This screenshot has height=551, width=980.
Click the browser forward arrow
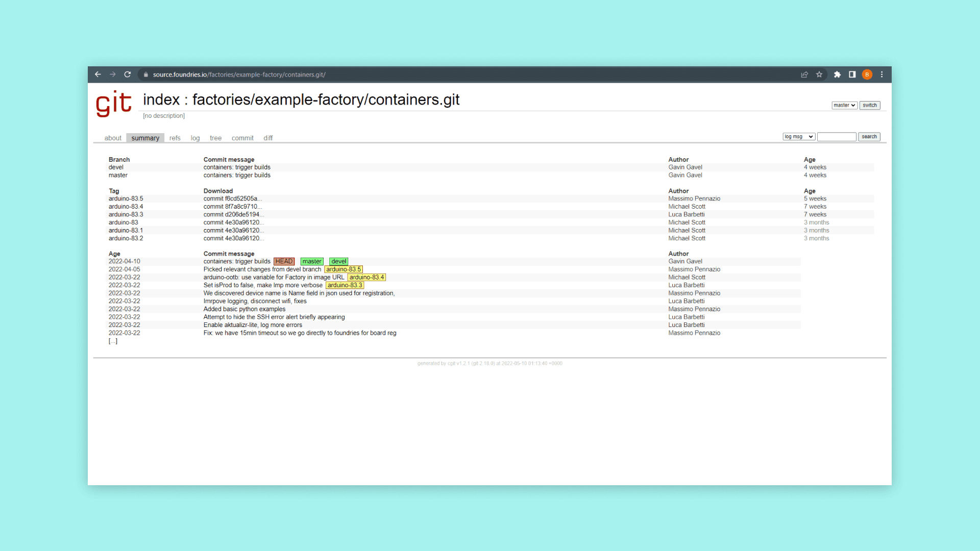[113, 74]
